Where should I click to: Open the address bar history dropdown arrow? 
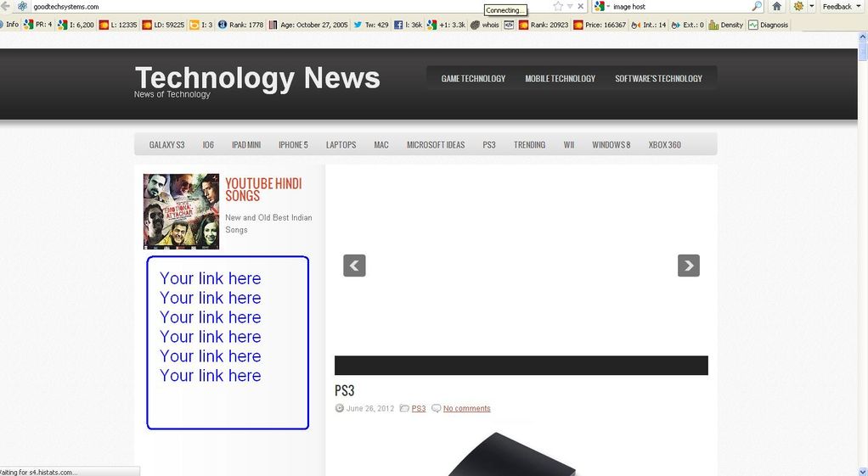[x=570, y=6]
